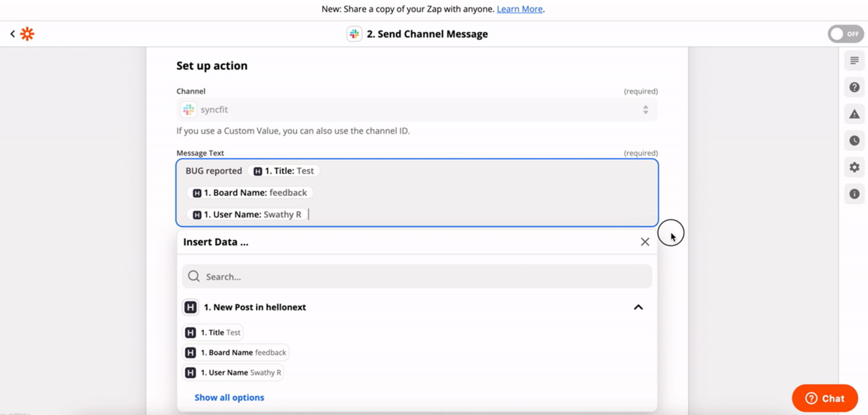Click the hellonext icon beside New Post header
The height and width of the screenshot is (415, 868).
tap(191, 307)
